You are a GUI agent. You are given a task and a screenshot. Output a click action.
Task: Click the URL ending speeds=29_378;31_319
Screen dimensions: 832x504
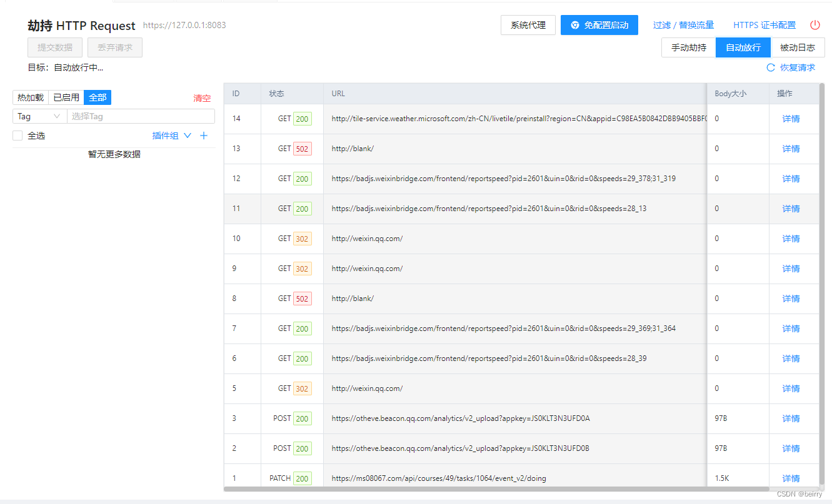pos(504,179)
